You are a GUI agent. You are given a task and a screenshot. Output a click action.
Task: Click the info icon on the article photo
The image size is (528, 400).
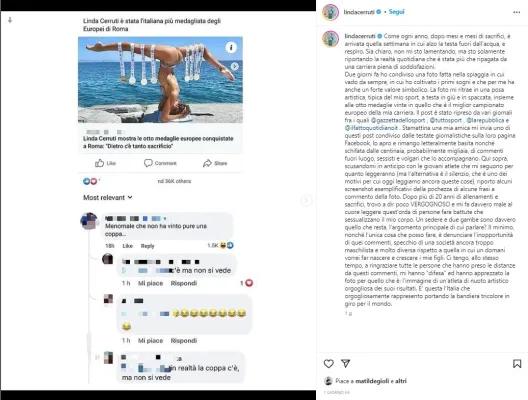[231, 47]
